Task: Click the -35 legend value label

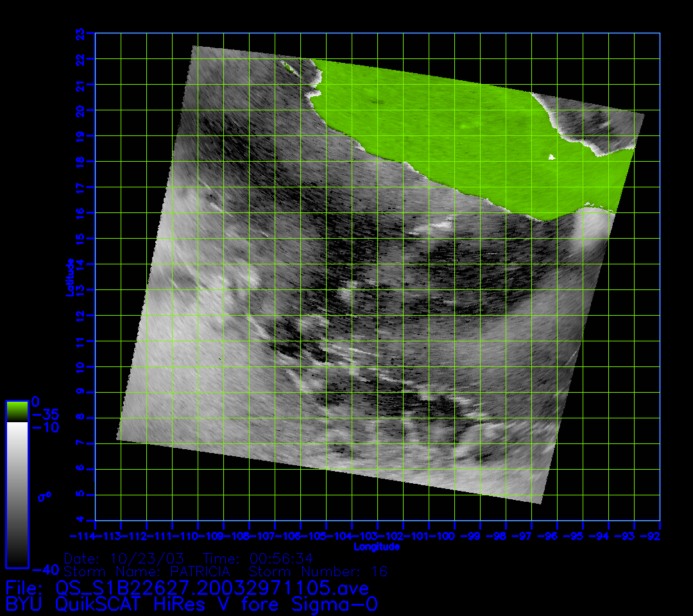Action: [45, 415]
